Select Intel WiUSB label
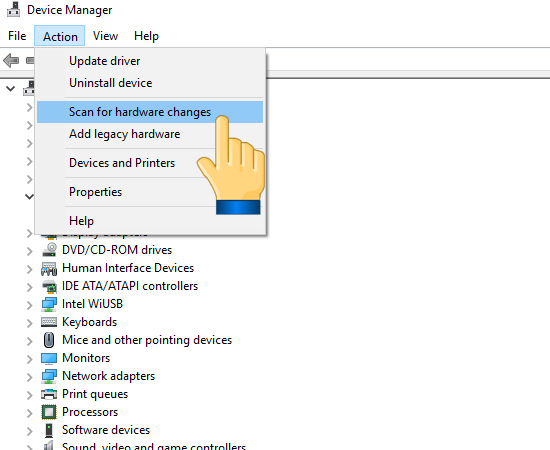Image resolution: width=550 pixels, height=450 pixels. coord(92,304)
